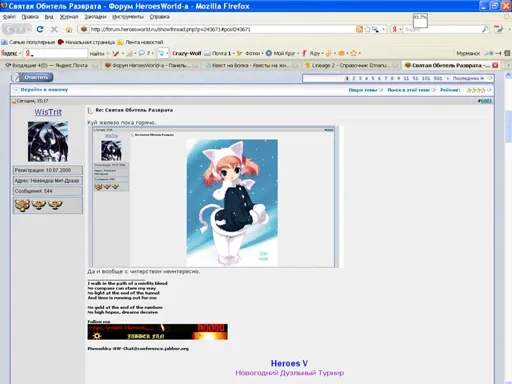This screenshot has width=512, height=384.
Task: Stop loading with the X toolbar icon
Action: tap(54, 29)
